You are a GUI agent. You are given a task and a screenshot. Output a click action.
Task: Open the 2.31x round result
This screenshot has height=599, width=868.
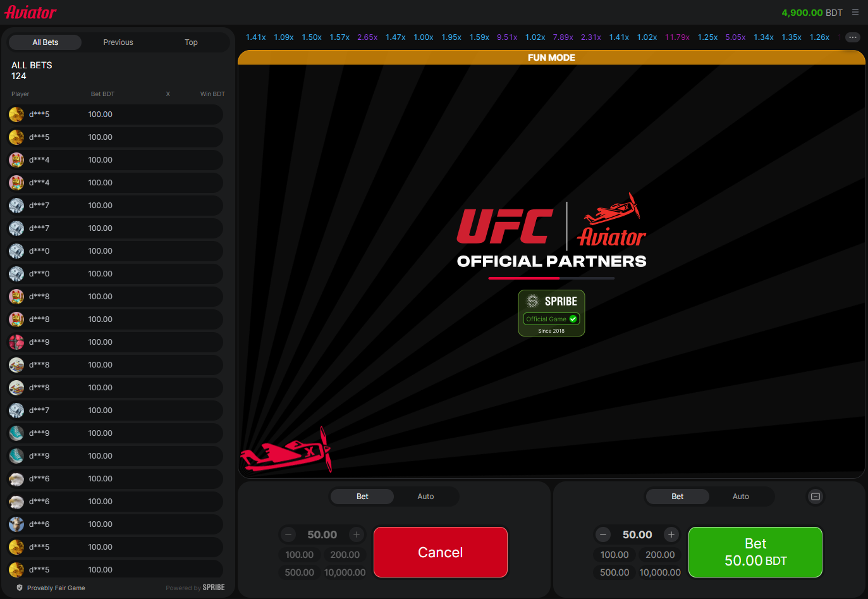(x=591, y=37)
